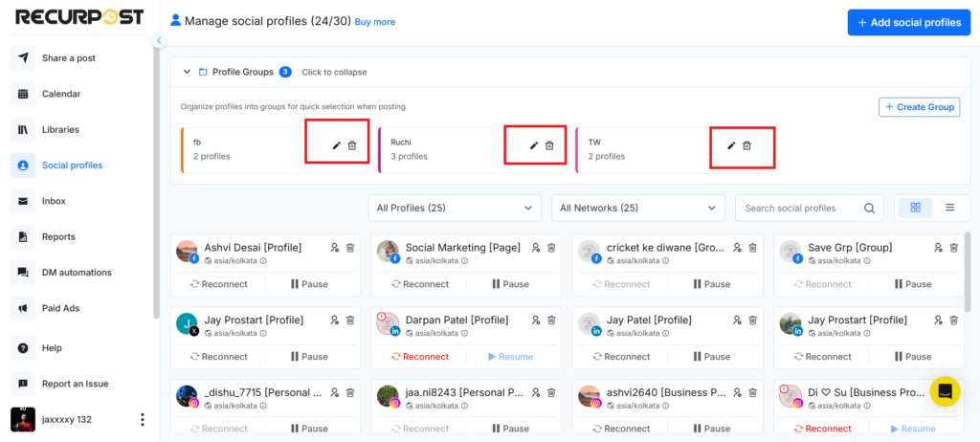Switch to grid view

916,208
